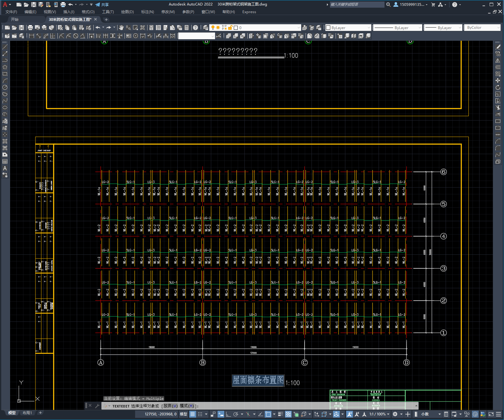Click the Pan hand tool icon

pyautogui.click(x=121, y=28)
